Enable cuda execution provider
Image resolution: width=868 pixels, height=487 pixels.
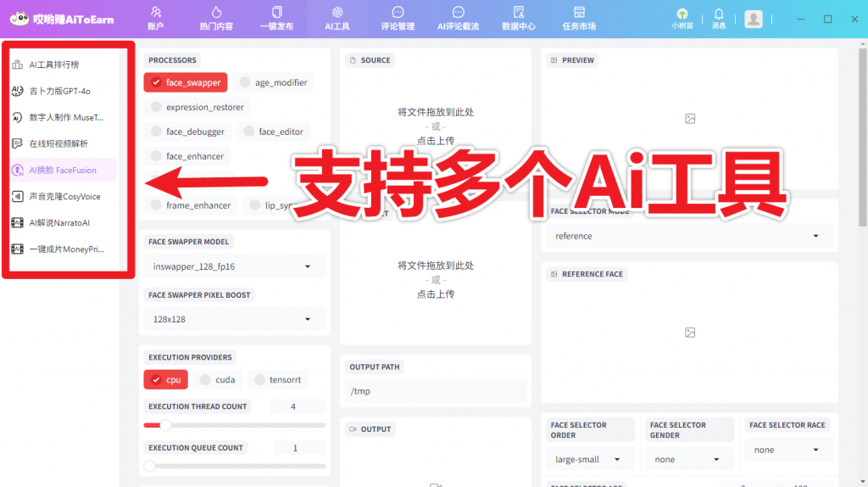click(204, 379)
